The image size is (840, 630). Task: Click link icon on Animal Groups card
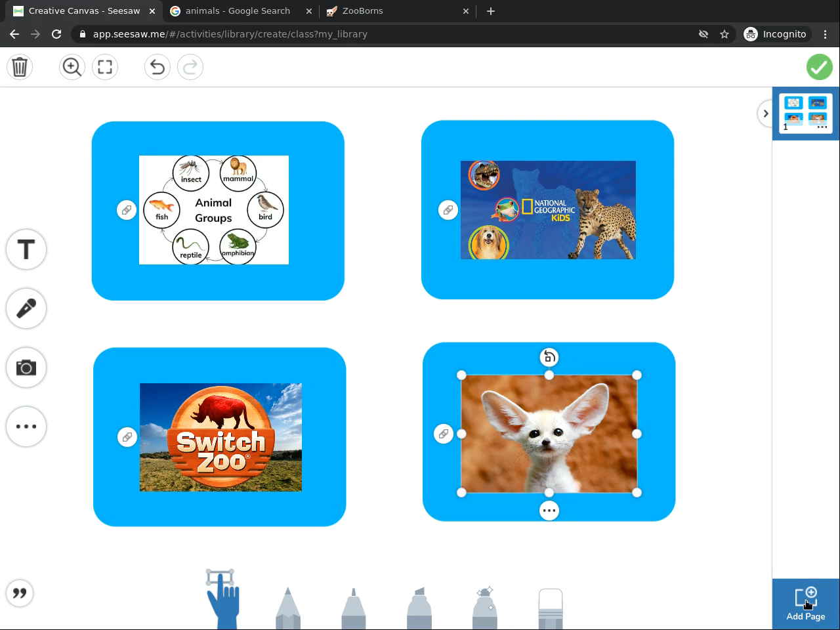tap(127, 210)
